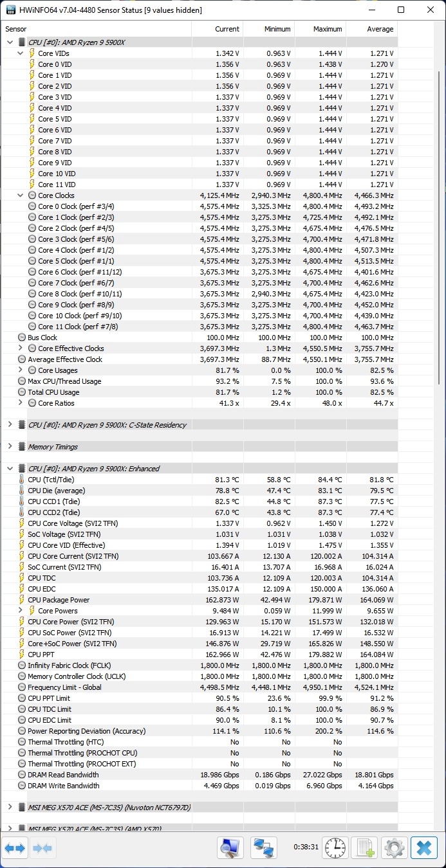Expand the Core Effective Clocks group

click(21, 348)
